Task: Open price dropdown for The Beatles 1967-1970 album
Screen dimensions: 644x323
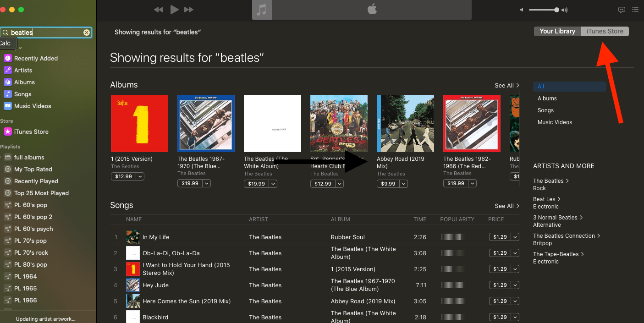Action: 207,184
